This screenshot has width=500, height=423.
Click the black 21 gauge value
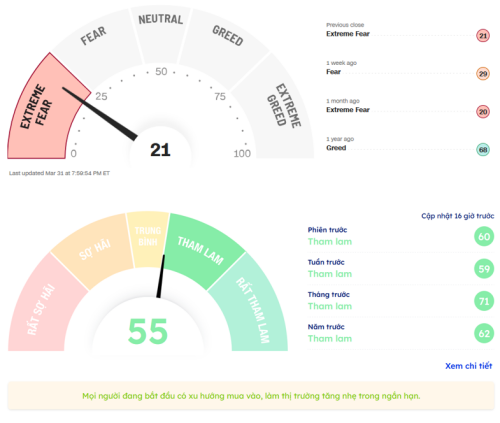tap(160, 150)
